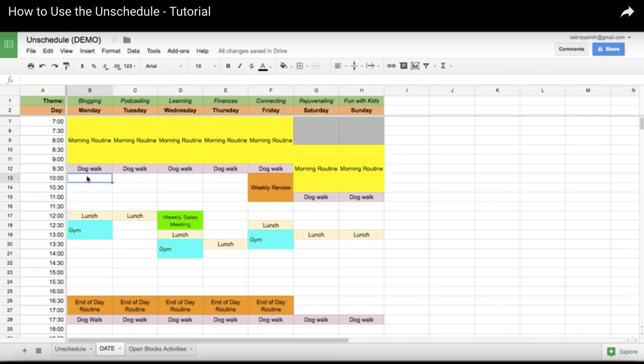Click the document title Unschedule (DEMO)
Screen dimensions: 644x364
[x=64, y=40]
